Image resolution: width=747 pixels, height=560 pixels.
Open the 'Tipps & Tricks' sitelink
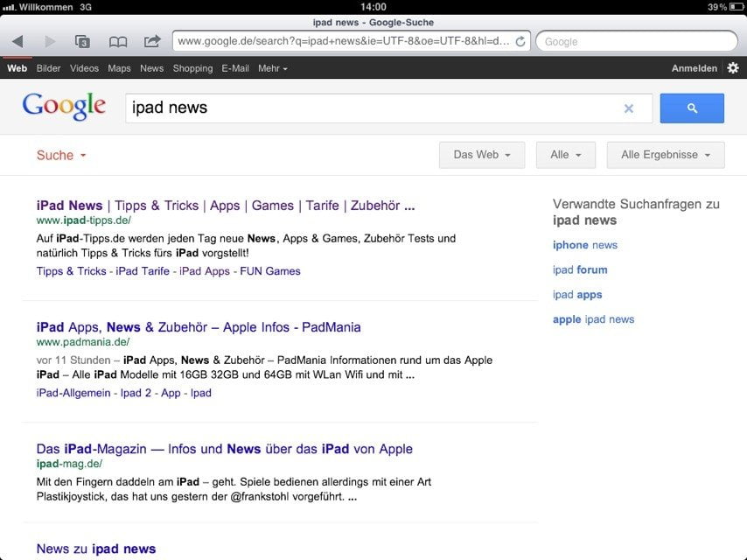coord(72,271)
